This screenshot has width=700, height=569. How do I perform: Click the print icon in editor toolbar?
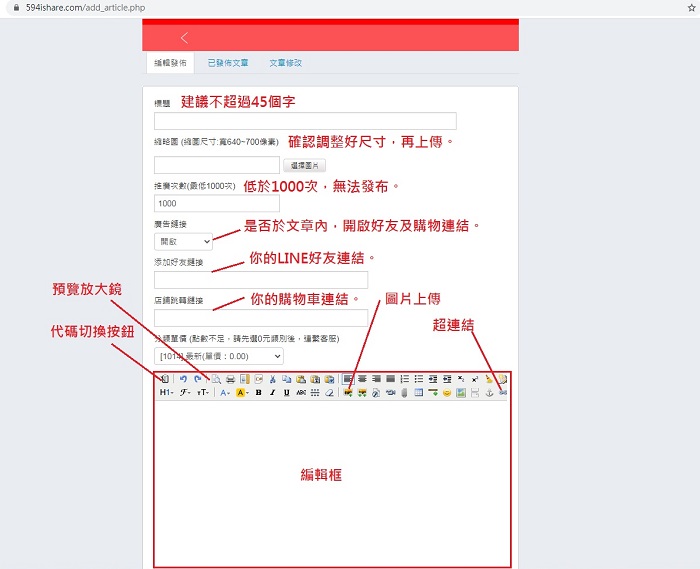coord(230,379)
